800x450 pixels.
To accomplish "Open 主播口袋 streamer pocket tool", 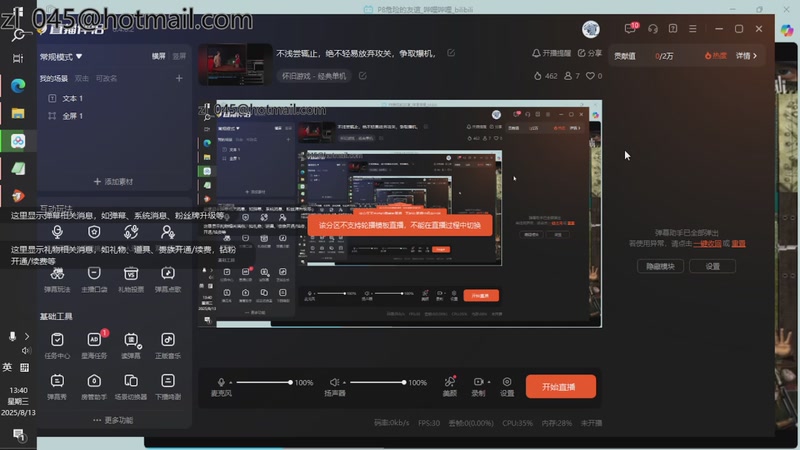I will [x=94, y=280].
